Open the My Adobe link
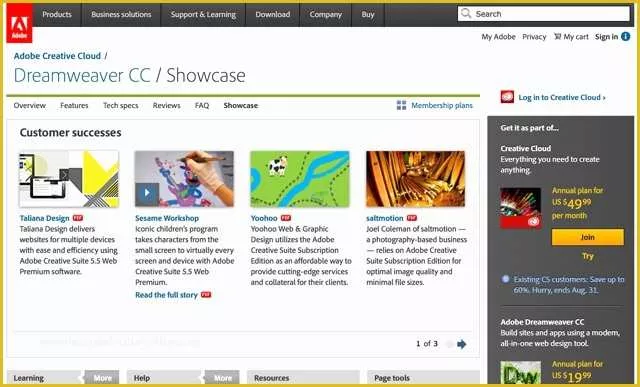 tap(498, 37)
